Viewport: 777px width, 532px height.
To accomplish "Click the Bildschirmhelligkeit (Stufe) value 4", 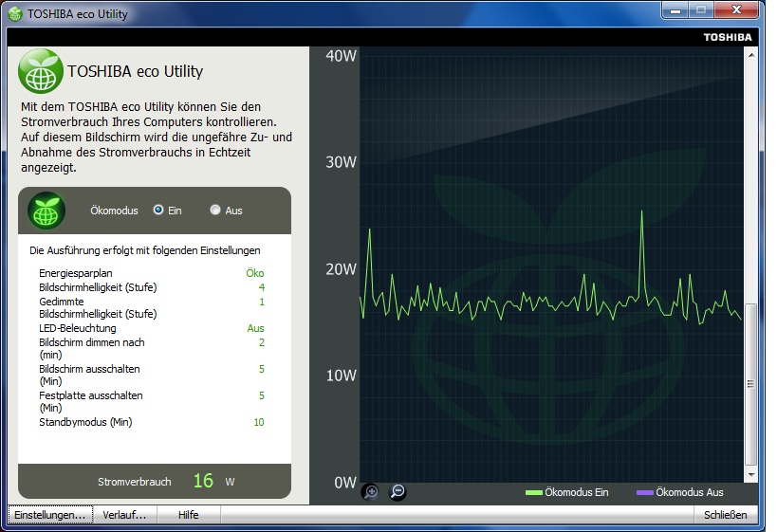I will [x=262, y=287].
